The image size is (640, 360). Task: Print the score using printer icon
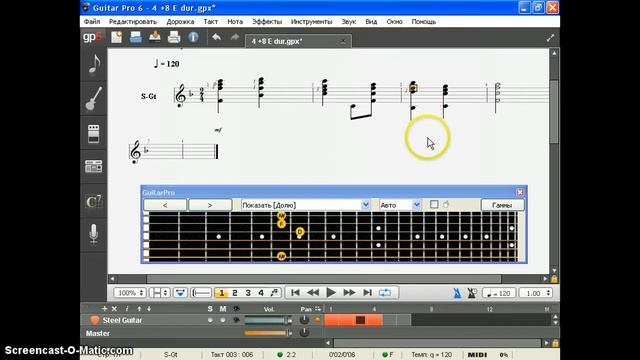click(174, 37)
